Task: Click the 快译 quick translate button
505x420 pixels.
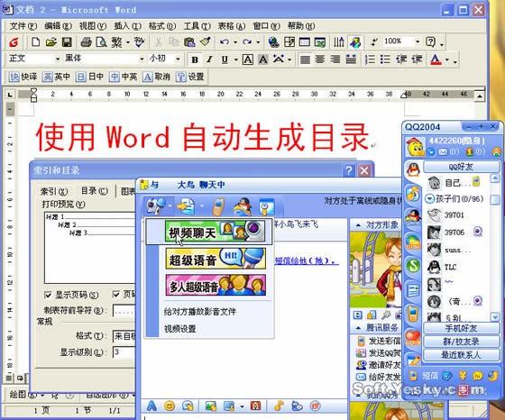Action: [23, 77]
